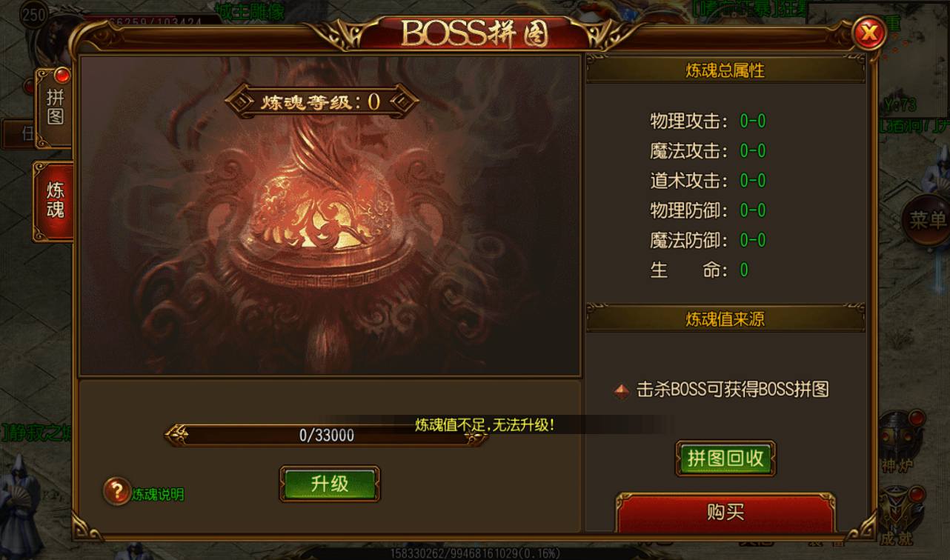Open 拼图回收 recycle button
This screenshot has width=950, height=560.
[725, 459]
